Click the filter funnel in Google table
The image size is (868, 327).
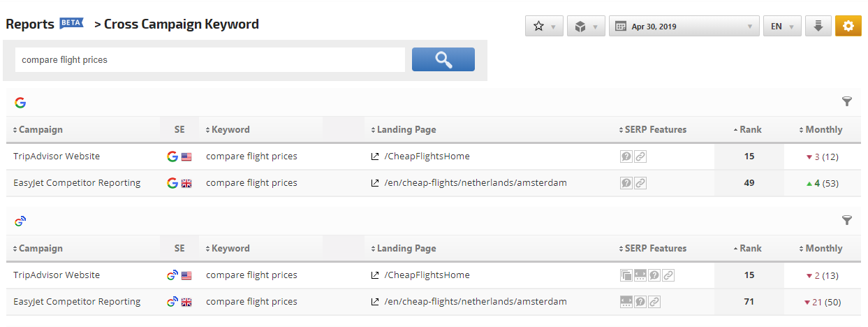coord(847,102)
